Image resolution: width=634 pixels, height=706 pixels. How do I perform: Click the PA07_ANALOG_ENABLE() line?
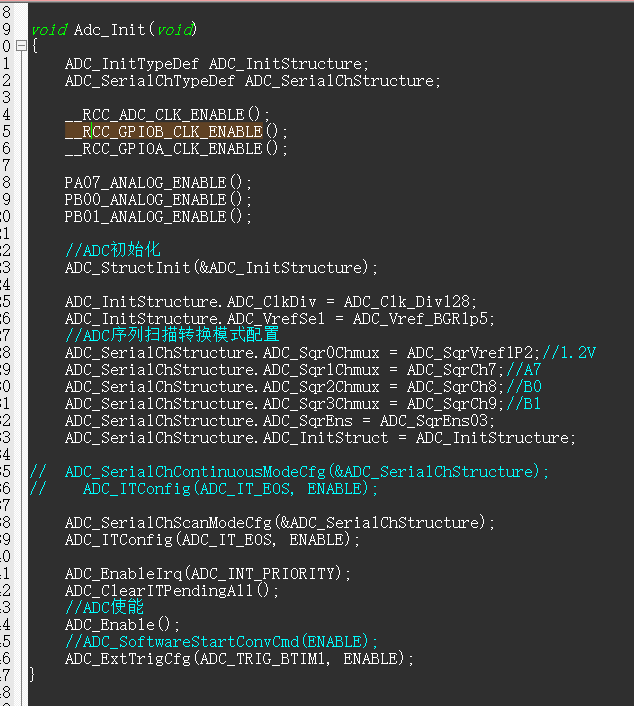(x=158, y=183)
